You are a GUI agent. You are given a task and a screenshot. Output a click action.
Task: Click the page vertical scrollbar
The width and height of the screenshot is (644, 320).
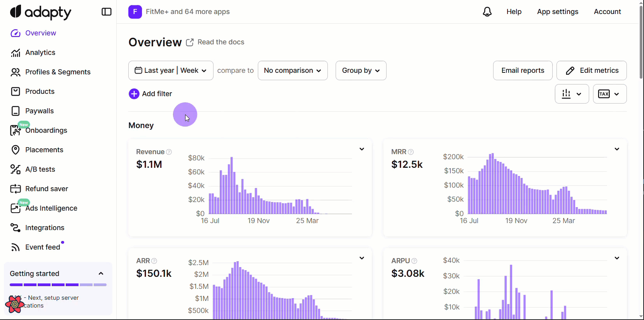click(641, 42)
